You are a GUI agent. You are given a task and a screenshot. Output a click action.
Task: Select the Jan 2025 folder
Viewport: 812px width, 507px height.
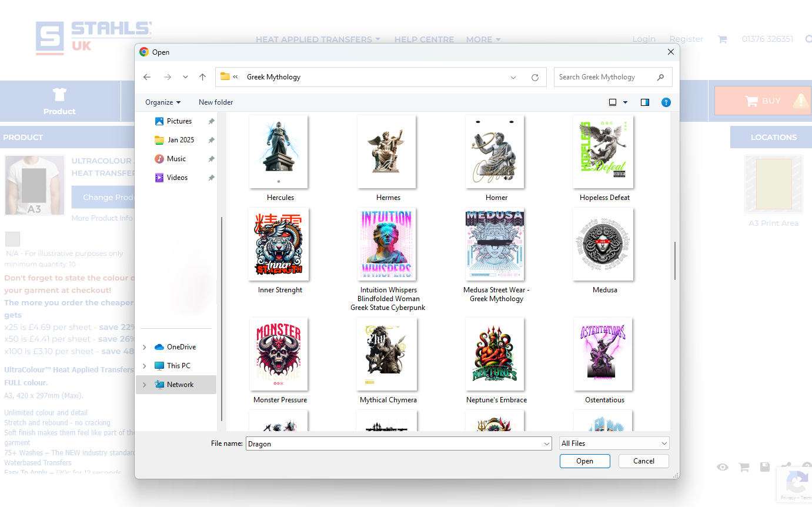point(181,140)
